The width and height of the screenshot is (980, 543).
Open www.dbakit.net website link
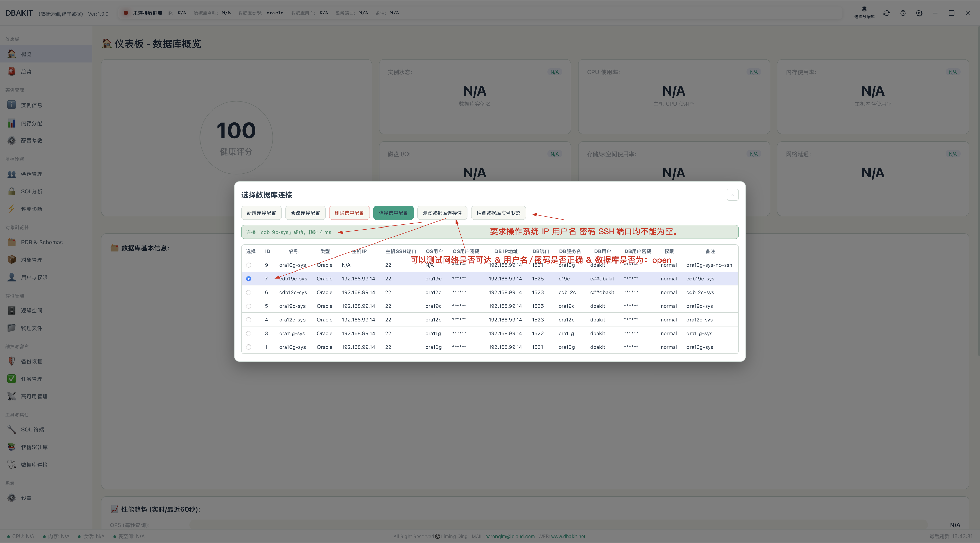click(x=568, y=536)
